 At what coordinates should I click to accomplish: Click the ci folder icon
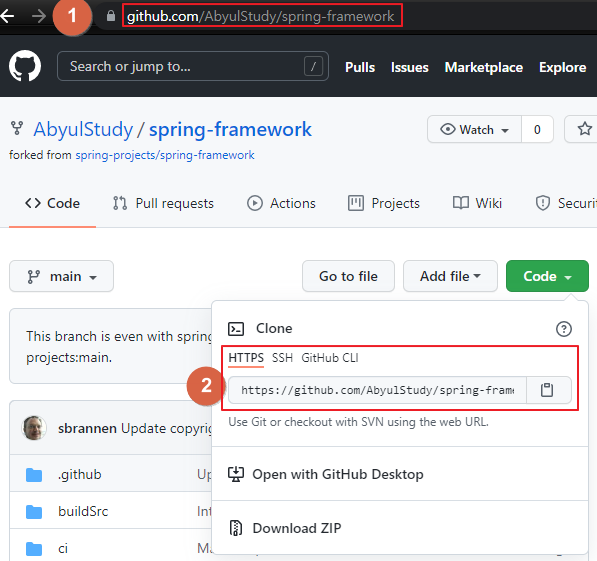click(34, 549)
